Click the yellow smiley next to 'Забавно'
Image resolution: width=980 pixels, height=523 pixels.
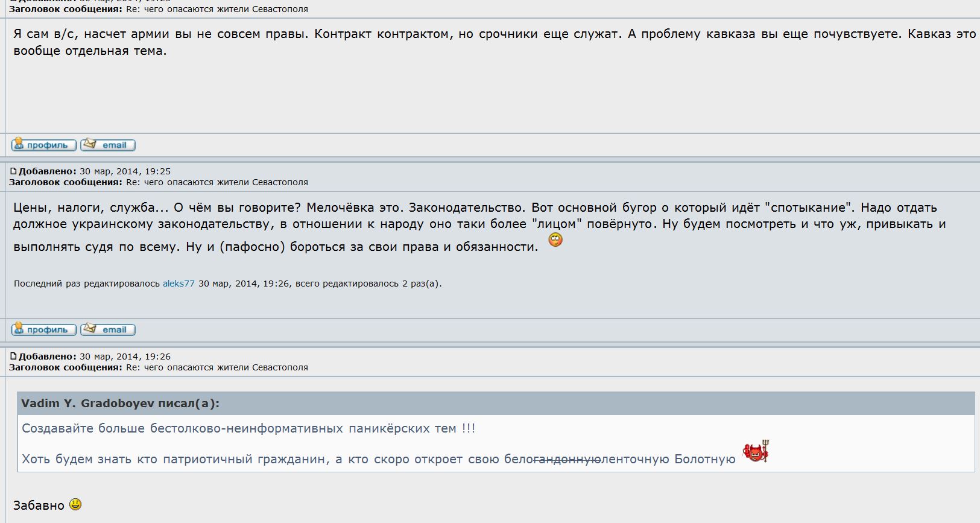(x=75, y=504)
